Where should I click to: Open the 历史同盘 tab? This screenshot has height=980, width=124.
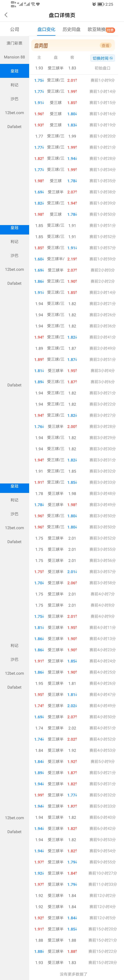(x=71, y=29)
